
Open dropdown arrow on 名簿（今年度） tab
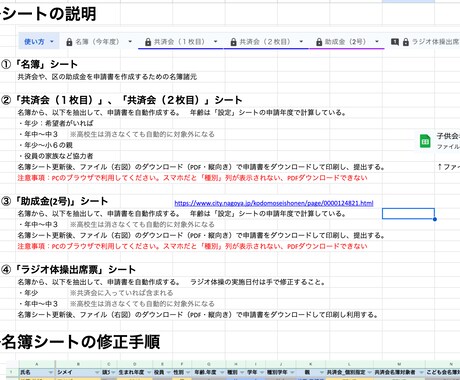pyautogui.click(x=130, y=42)
